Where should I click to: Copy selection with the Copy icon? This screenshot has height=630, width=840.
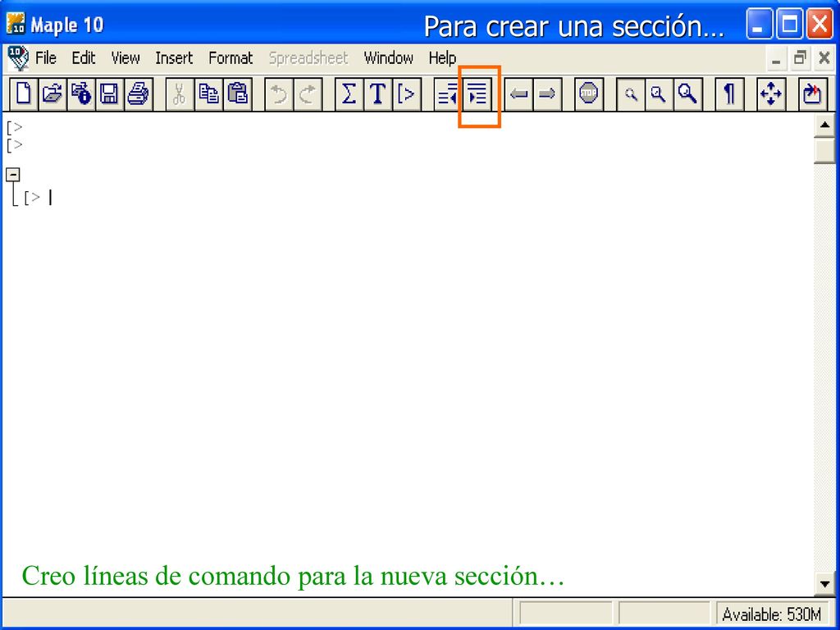click(208, 94)
